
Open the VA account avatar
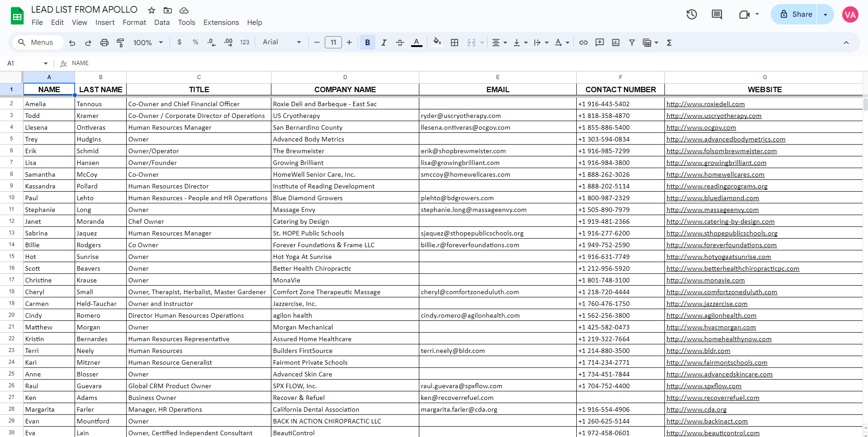pyautogui.click(x=850, y=14)
